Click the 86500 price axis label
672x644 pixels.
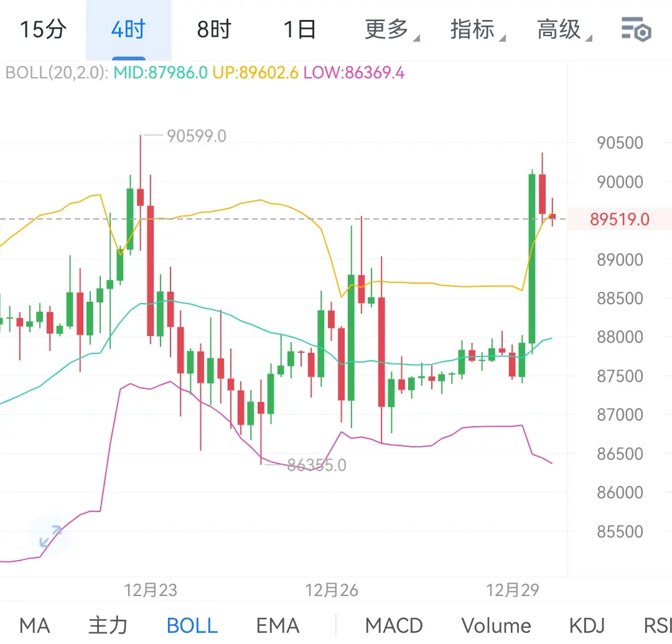click(620, 454)
